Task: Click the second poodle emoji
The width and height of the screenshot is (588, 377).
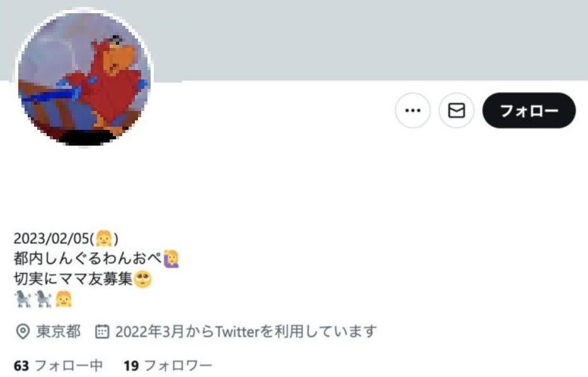Action: [x=43, y=299]
